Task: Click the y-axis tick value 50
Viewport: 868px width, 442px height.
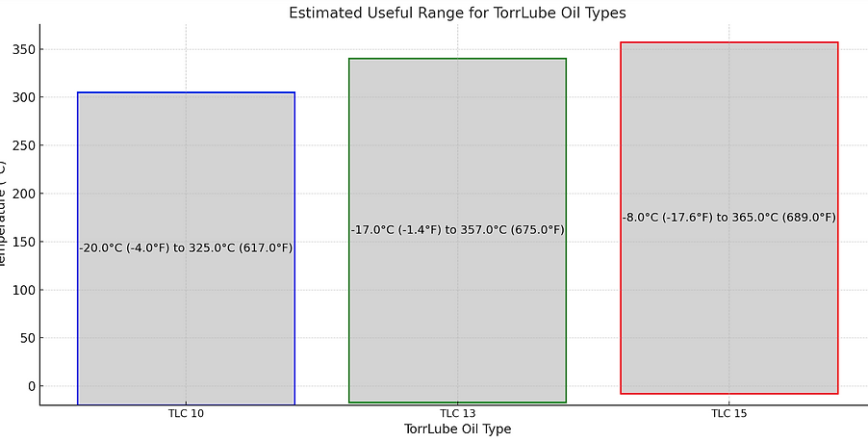Action: pos(28,338)
